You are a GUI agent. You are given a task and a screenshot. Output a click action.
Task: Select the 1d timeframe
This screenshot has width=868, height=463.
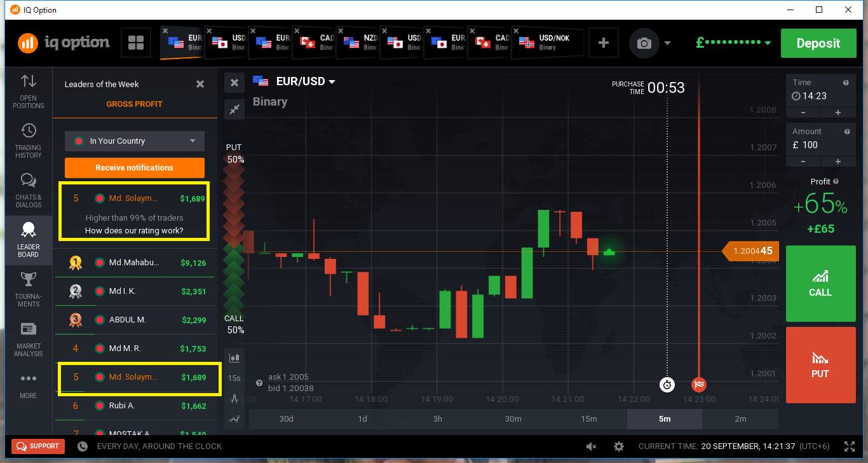[x=362, y=419]
